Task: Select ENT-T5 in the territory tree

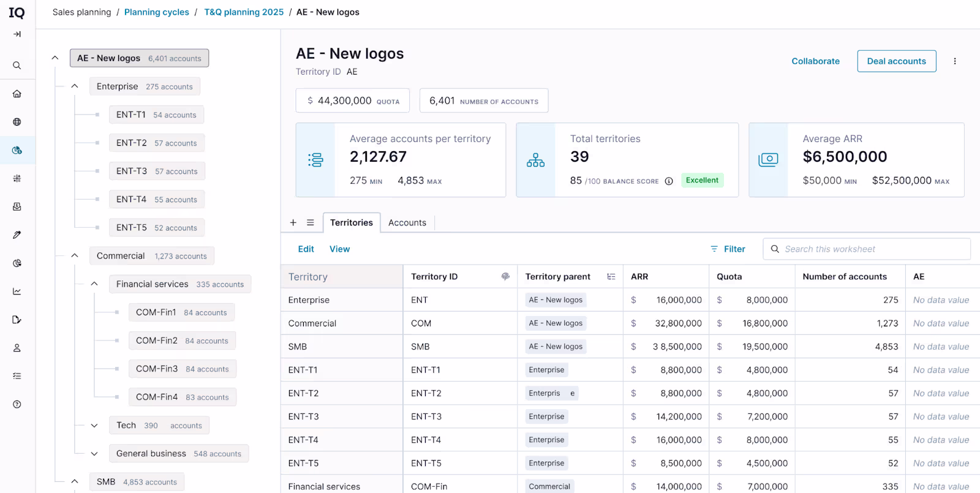Action: tap(157, 228)
